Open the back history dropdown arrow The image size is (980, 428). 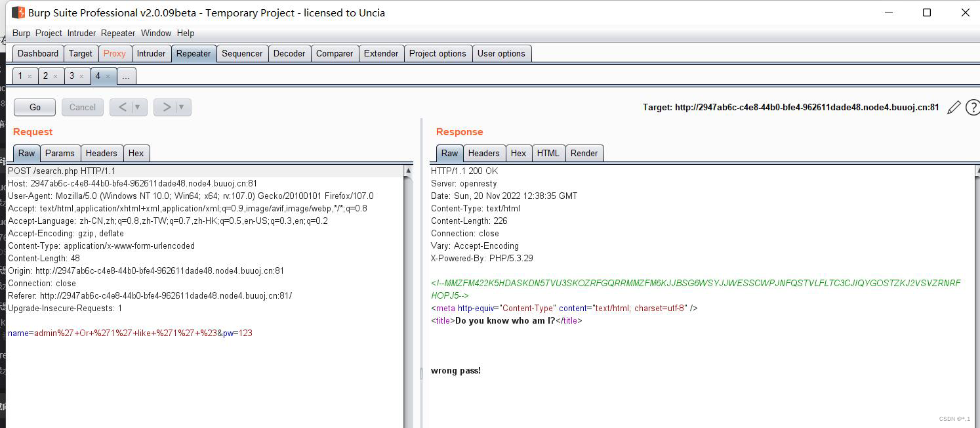click(138, 107)
